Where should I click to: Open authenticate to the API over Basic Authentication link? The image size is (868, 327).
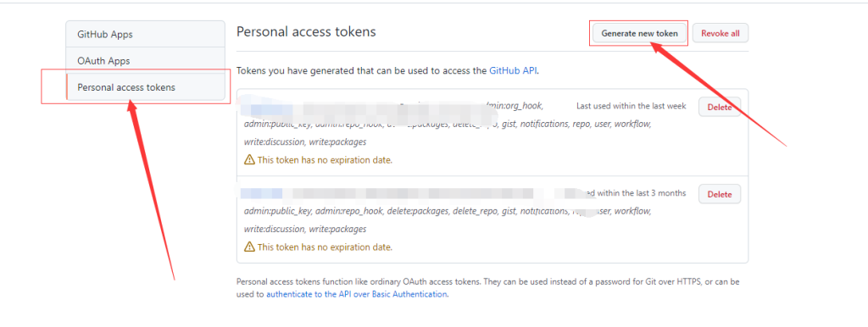tap(357, 294)
